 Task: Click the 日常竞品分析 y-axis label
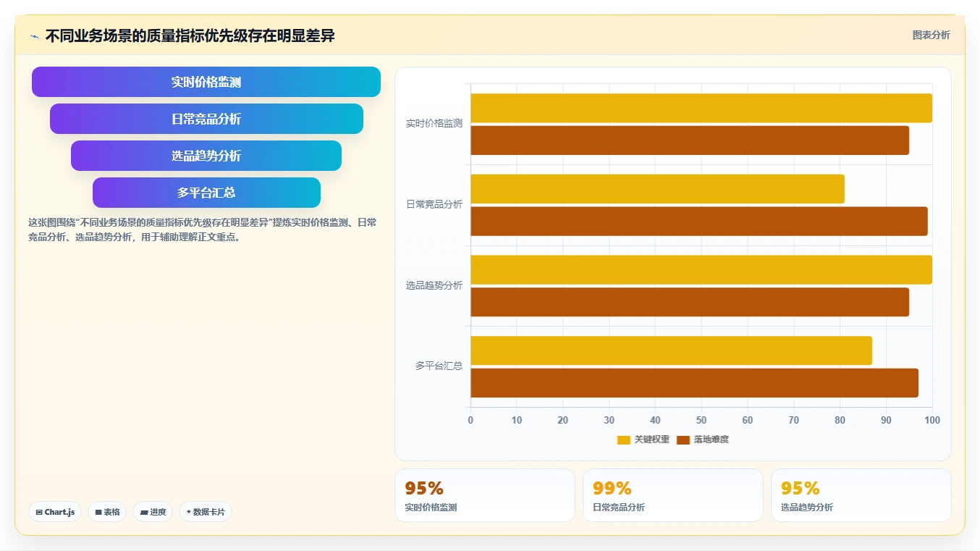click(434, 205)
